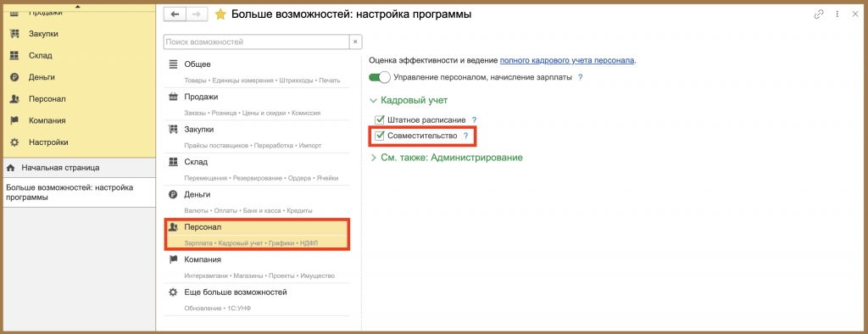Screen dimensions: 868x334
Task: Click subtitle Перемещения • Резервирование • Ордера • Ячейки
Action: pyautogui.click(x=261, y=178)
